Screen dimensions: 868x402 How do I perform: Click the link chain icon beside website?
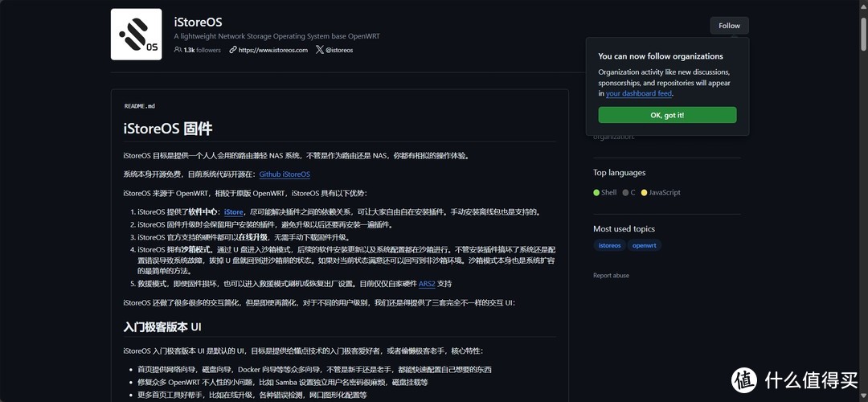click(x=233, y=50)
